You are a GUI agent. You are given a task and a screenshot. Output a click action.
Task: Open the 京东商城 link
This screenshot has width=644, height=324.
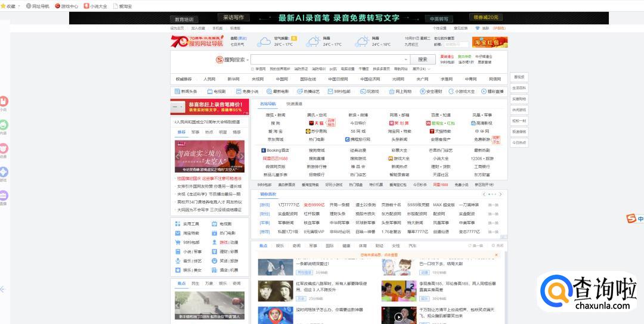point(275,139)
